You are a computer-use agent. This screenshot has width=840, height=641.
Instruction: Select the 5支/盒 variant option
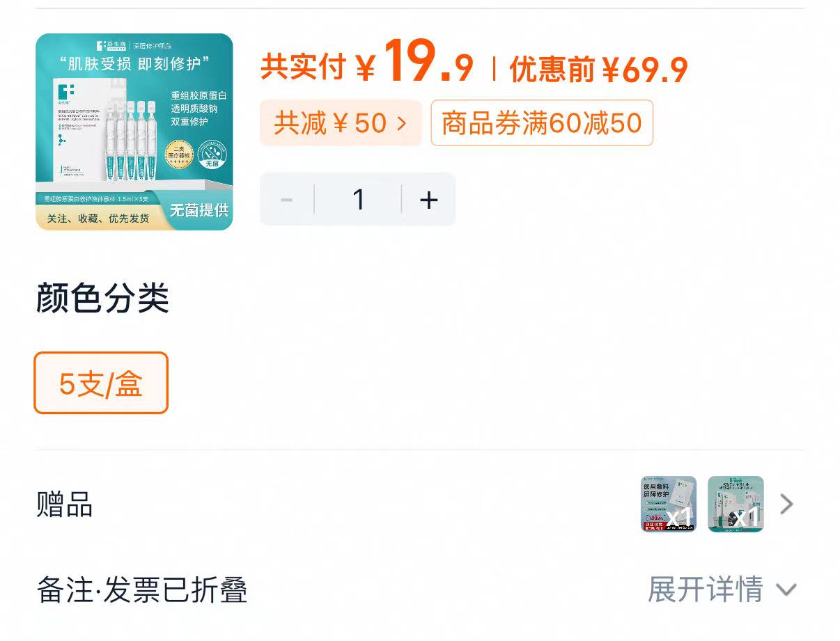pos(100,383)
